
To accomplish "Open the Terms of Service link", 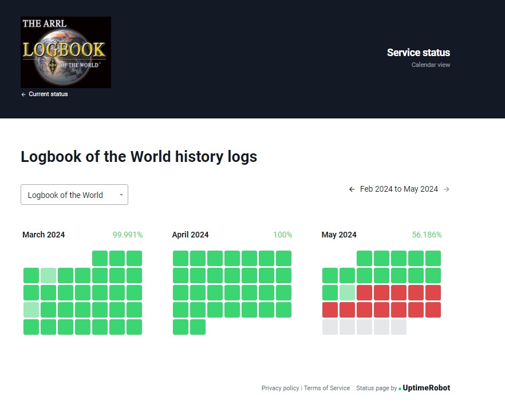I will (326, 388).
